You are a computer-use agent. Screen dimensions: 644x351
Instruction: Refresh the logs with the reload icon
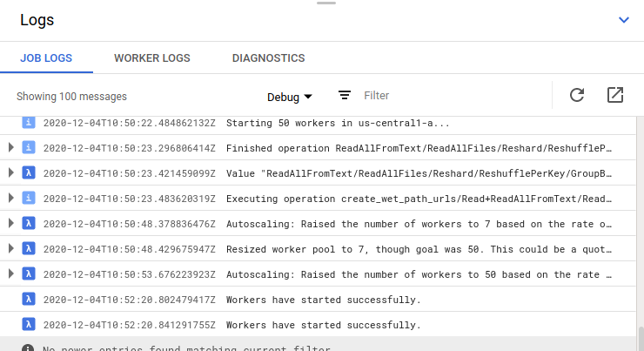[577, 95]
